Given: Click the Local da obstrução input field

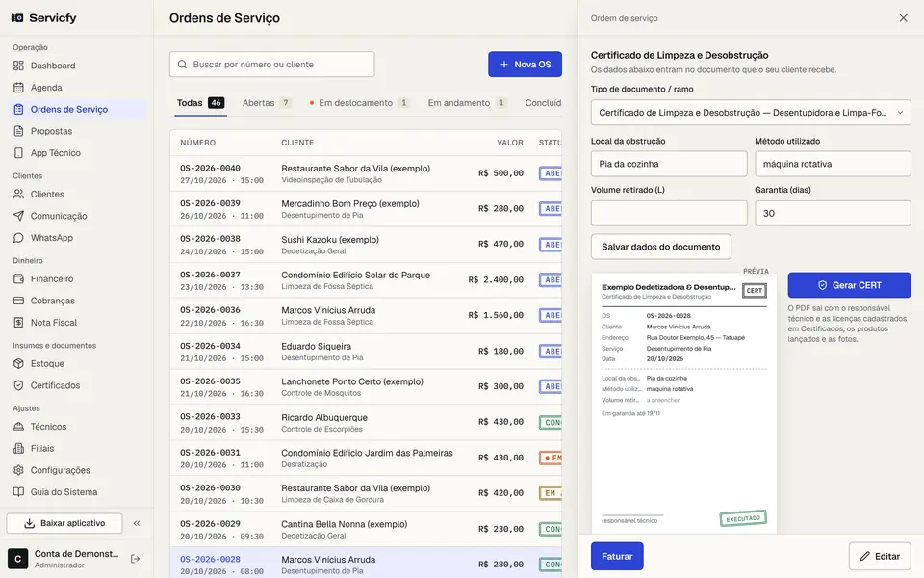Looking at the screenshot, I should (669, 164).
